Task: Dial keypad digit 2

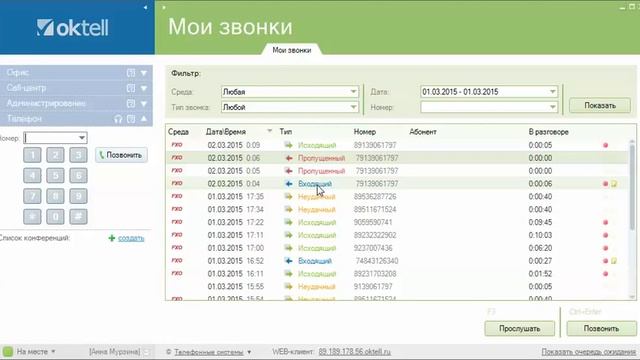Action: 55,155
